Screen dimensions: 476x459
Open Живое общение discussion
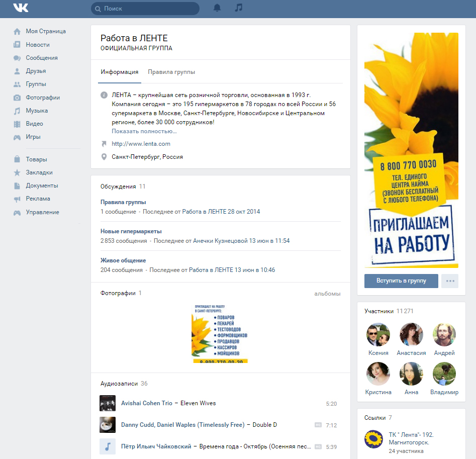(x=123, y=260)
